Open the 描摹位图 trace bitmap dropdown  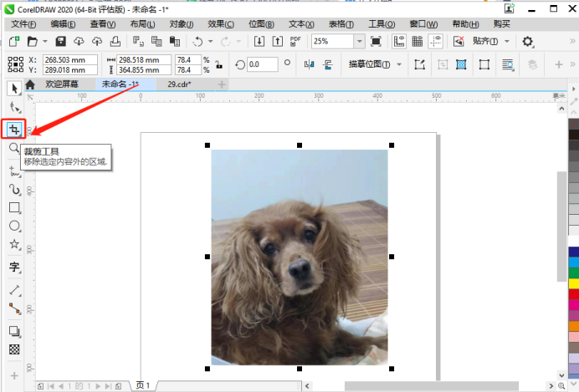pos(375,64)
